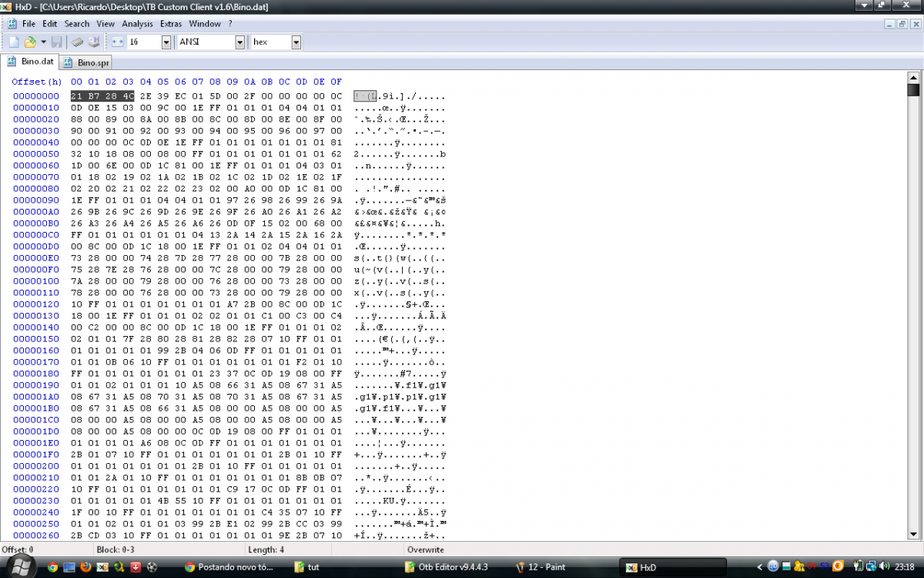
Task: Expand the recent files arrow beside Open
Action: (x=43, y=42)
